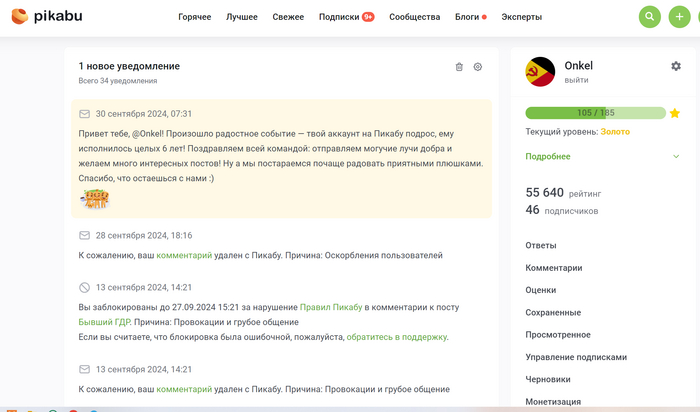This screenshot has height=412, width=700.
Task: Click the envelope icon for 30 сентября notification
Action: pyautogui.click(x=84, y=114)
